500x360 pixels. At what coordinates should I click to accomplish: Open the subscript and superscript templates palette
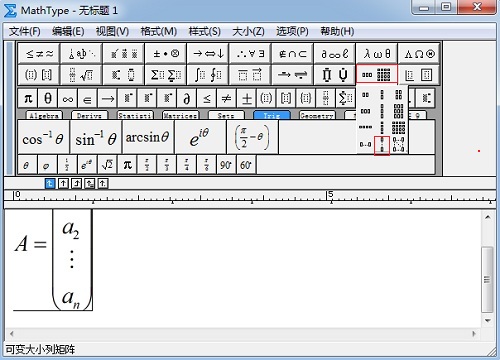click(123, 75)
